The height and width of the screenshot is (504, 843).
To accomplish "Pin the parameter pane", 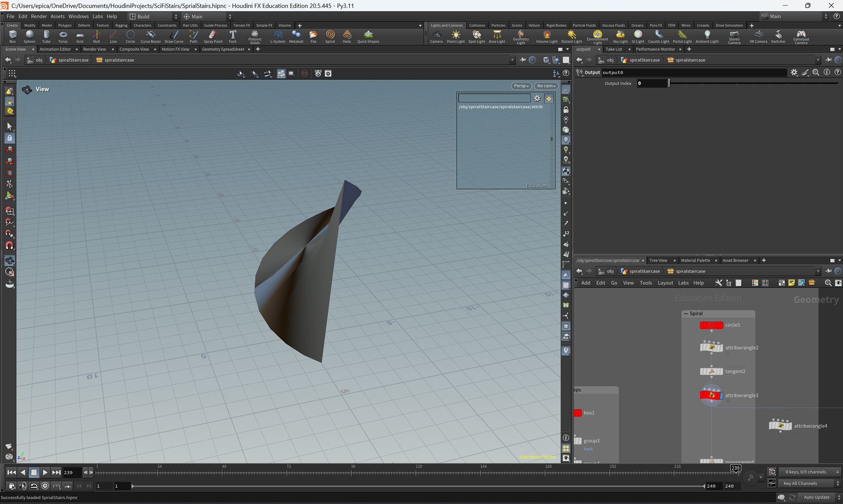I will [x=829, y=60].
